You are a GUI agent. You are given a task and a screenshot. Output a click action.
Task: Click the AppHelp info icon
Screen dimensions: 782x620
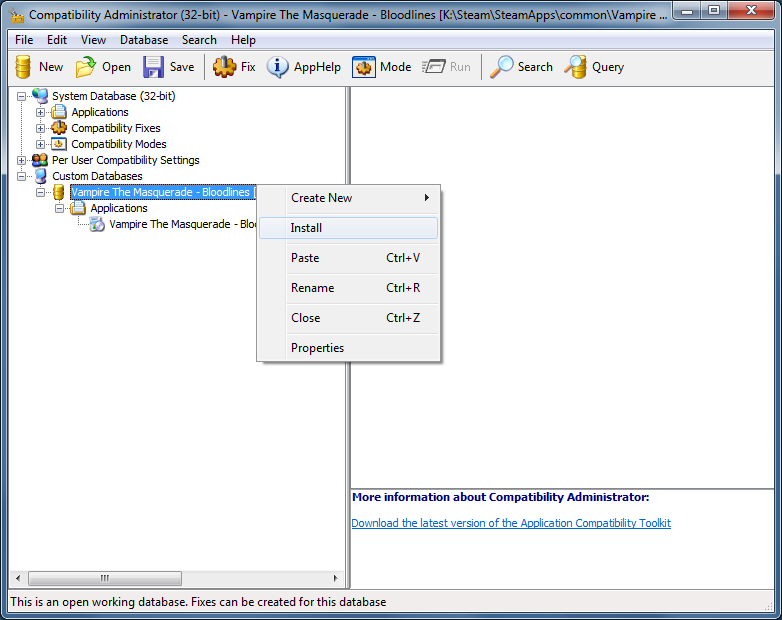point(277,67)
